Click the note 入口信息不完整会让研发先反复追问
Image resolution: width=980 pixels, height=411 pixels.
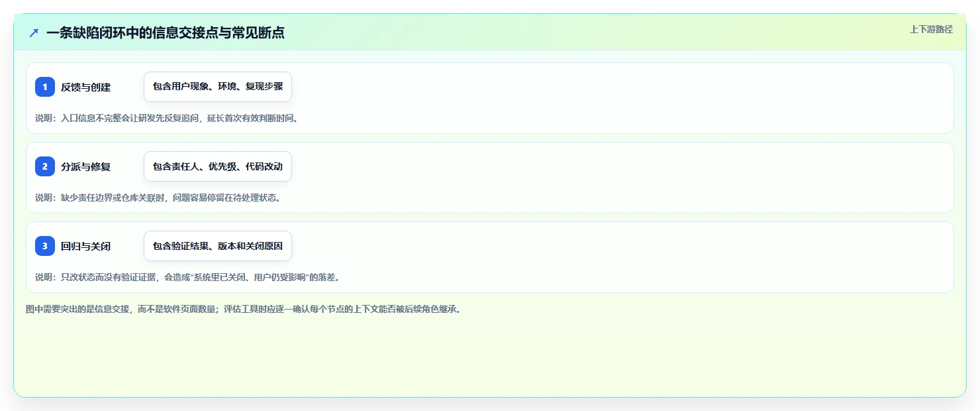coord(167,119)
